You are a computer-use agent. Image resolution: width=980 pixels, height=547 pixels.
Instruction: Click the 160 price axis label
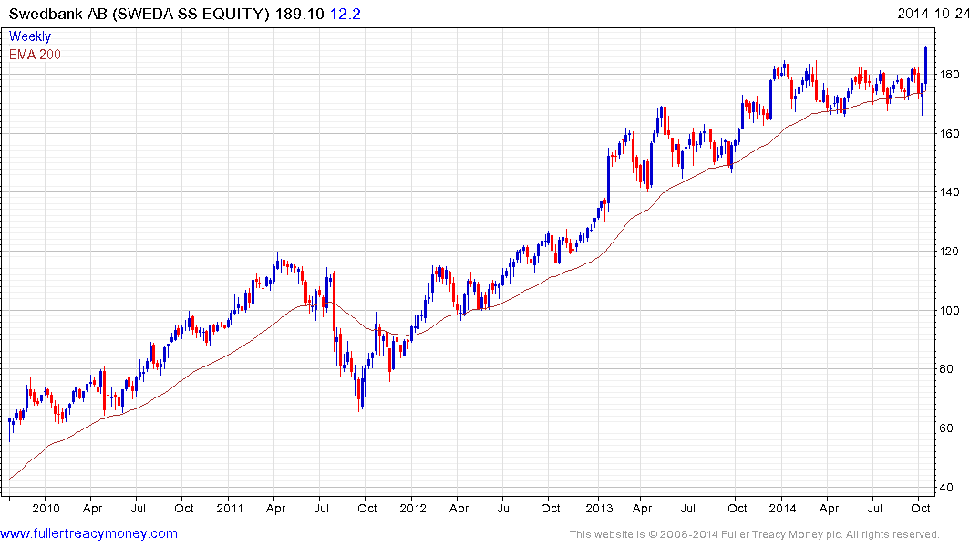pyautogui.click(x=949, y=133)
